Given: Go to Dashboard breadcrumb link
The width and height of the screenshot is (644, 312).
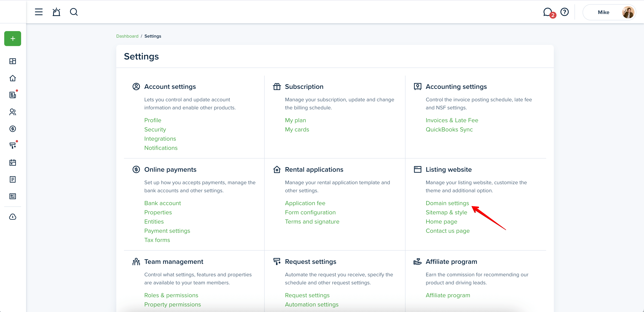Looking at the screenshot, I should pyautogui.click(x=127, y=36).
